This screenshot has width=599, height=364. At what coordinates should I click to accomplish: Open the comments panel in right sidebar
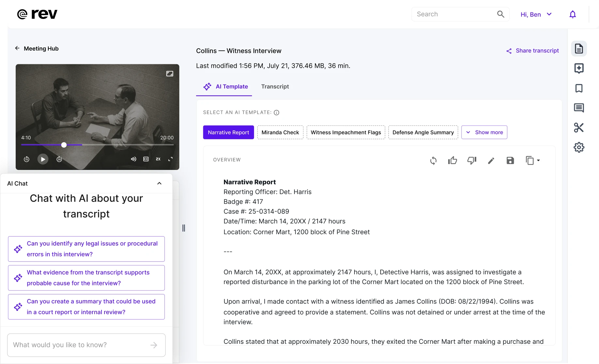coord(579,108)
